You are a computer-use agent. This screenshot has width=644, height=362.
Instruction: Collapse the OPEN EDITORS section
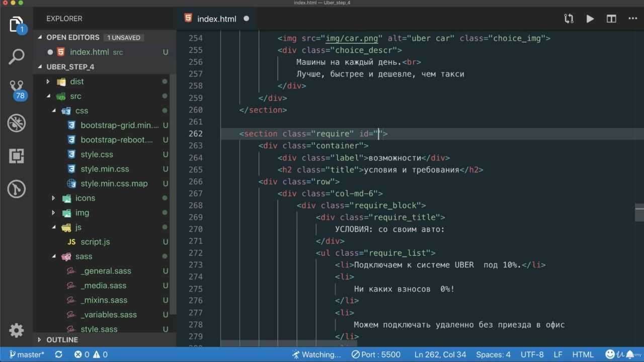click(x=72, y=37)
